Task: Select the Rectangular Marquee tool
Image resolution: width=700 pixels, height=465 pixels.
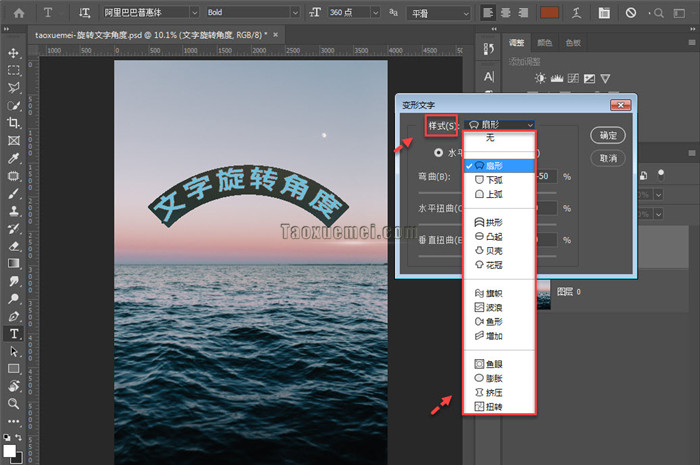Action: (x=13, y=71)
